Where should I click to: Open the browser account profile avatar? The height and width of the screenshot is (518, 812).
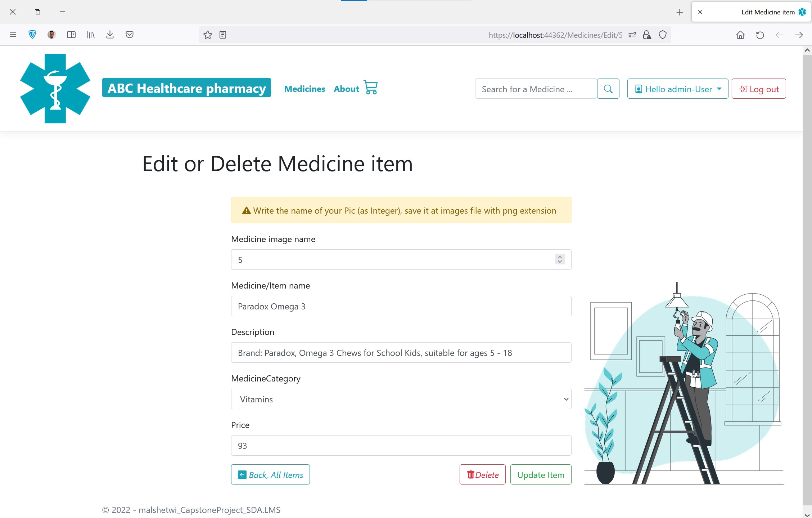[x=51, y=35]
